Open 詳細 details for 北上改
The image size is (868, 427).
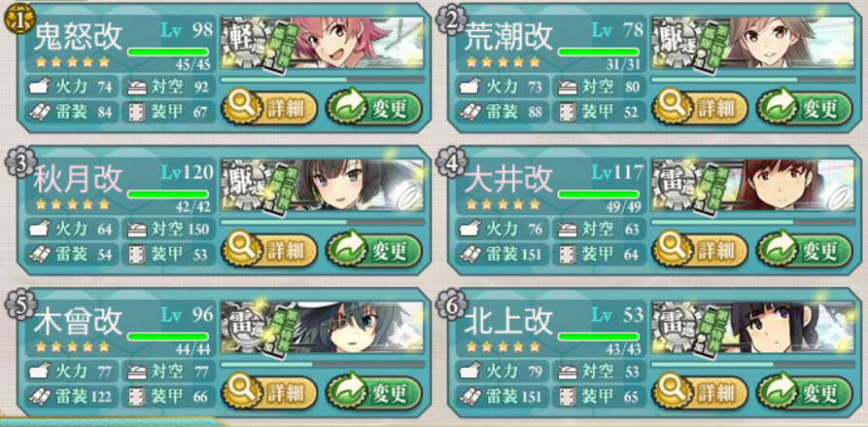coord(700,393)
